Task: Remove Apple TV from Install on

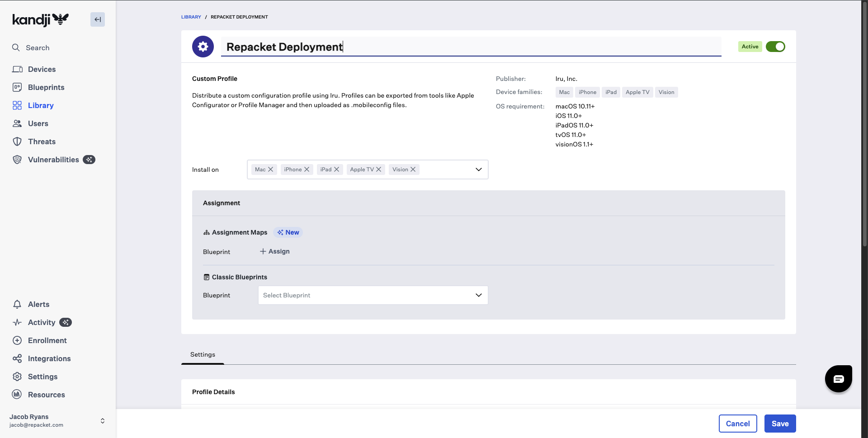Action: click(379, 170)
